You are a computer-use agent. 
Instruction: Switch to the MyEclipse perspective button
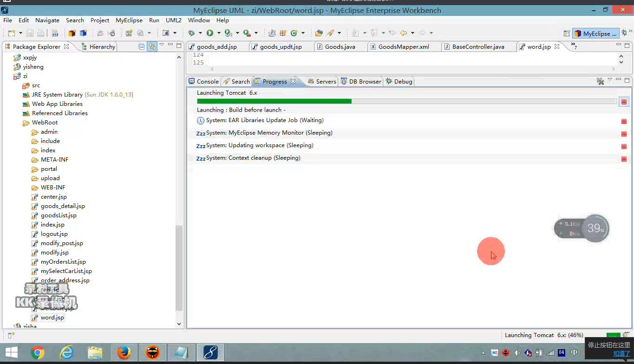coord(595,33)
